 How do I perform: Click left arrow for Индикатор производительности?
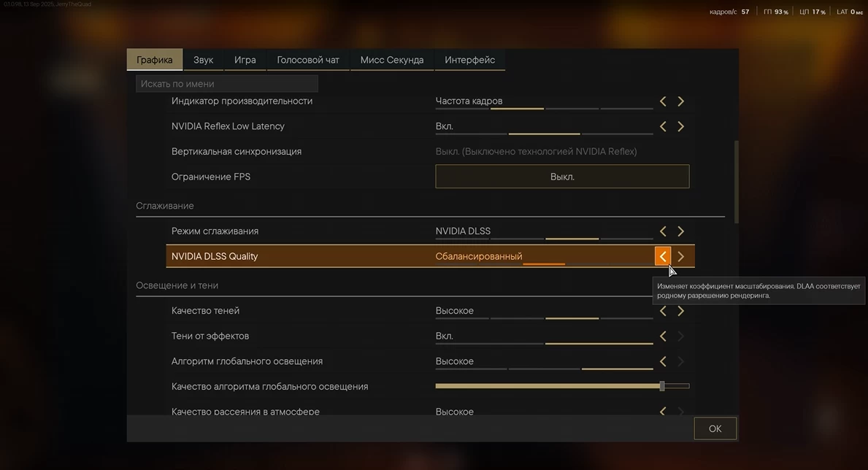click(x=663, y=101)
